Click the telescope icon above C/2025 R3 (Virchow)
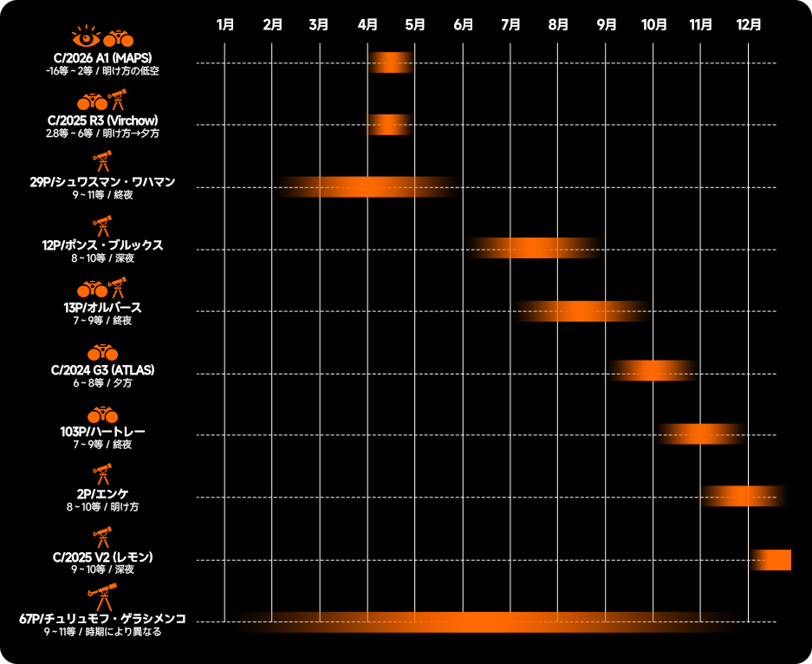 (x=119, y=100)
